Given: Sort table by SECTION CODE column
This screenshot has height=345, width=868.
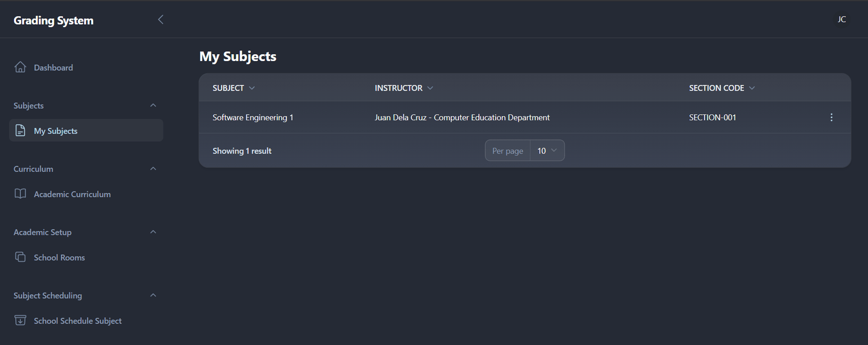Looking at the screenshot, I should click(x=722, y=88).
